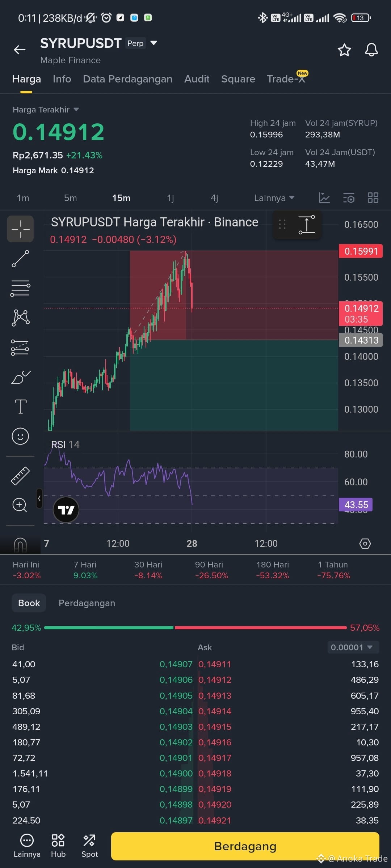The width and height of the screenshot is (391, 868).
Task: Add SYRUPUSDT to favorites with star
Action: tap(344, 50)
